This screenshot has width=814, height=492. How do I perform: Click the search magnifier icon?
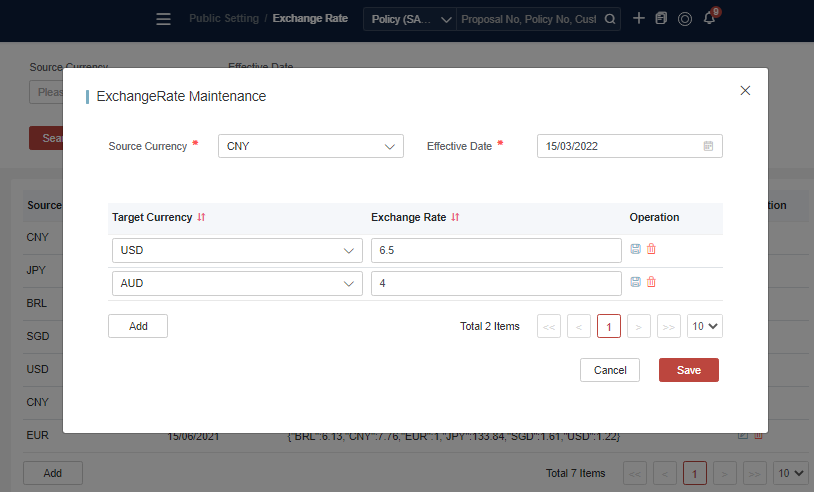[610, 19]
